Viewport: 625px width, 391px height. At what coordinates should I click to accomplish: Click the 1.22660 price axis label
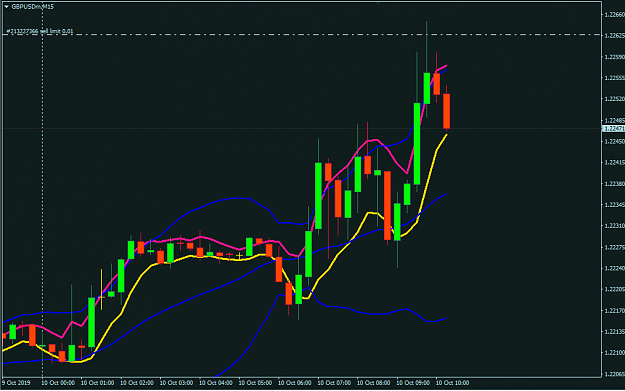[614, 15]
